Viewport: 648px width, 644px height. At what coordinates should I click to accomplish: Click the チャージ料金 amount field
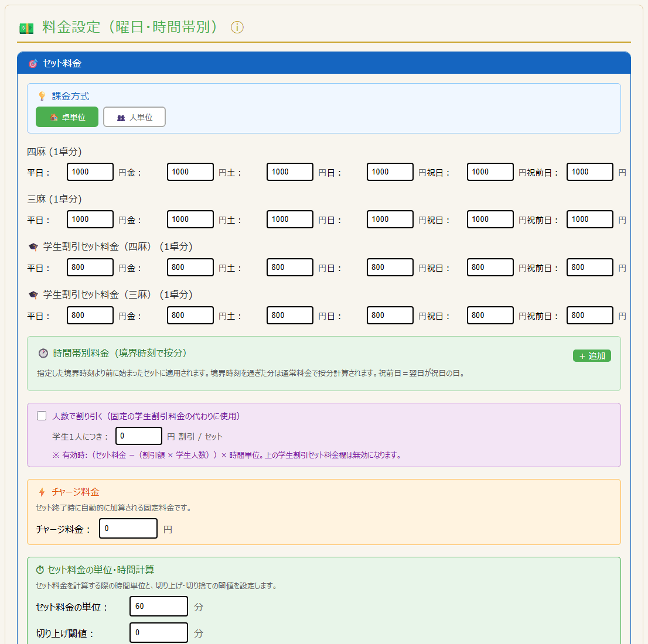point(128,528)
